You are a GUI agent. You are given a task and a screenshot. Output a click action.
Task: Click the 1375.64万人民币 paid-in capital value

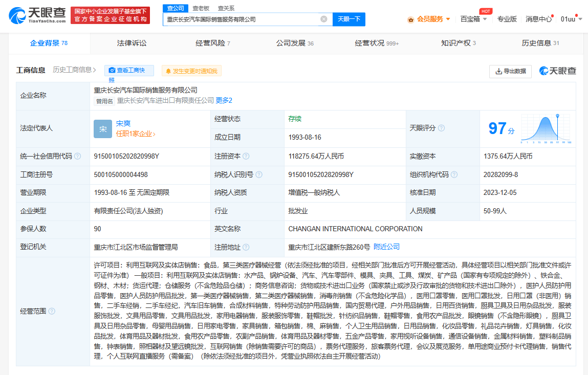point(508,156)
